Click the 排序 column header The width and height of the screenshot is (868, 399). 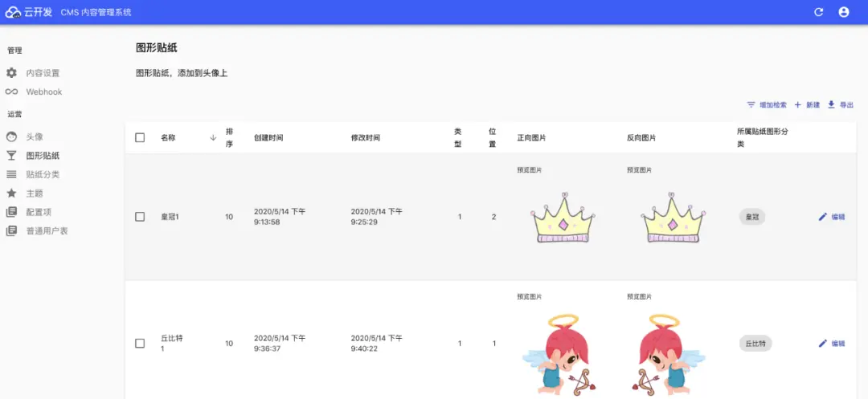229,137
